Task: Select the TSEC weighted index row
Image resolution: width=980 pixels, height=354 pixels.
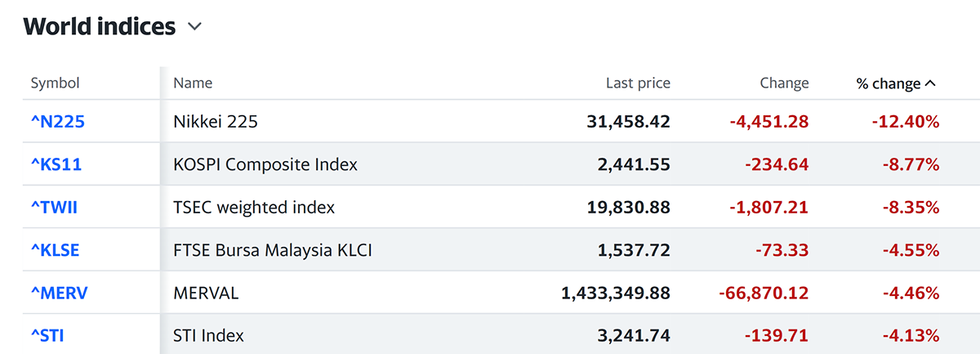Action: (254, 208)
